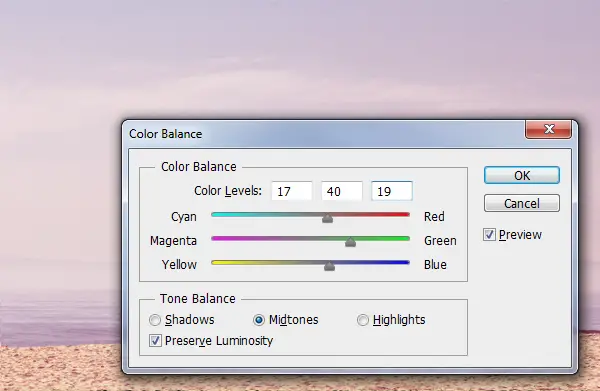The width and height of the screenshot is (600, 391).
Task: Click the Yellow label
Action: coord(179,264)
